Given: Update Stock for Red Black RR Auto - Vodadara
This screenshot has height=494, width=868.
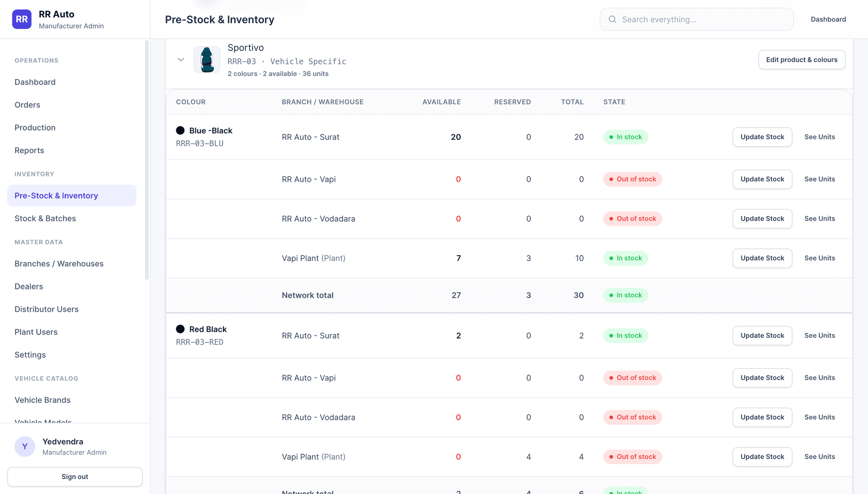Looking at the screenshot, I should pos(762,417).
